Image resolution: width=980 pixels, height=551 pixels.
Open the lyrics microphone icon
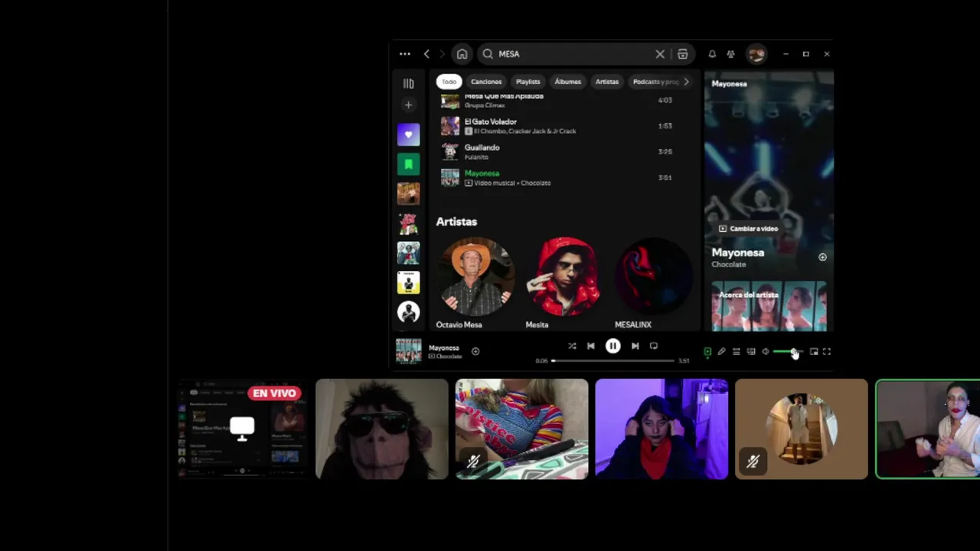(x=721, y=352)
